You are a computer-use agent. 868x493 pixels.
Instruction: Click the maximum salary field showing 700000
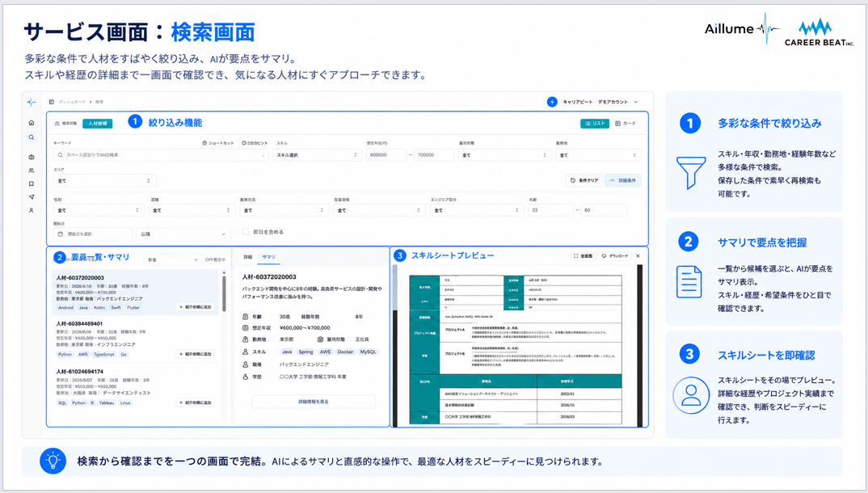(x=433, y=155)
